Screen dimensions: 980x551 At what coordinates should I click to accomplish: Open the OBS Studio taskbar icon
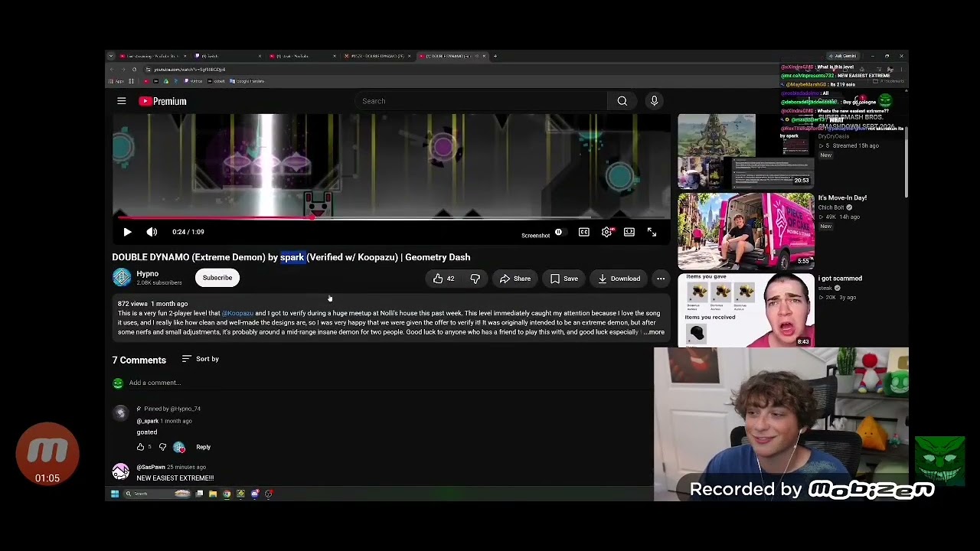268,494
